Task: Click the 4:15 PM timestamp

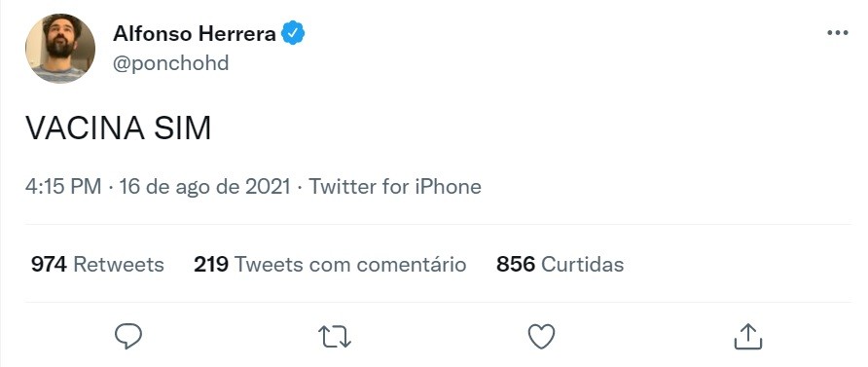Action: coord(63,187)
